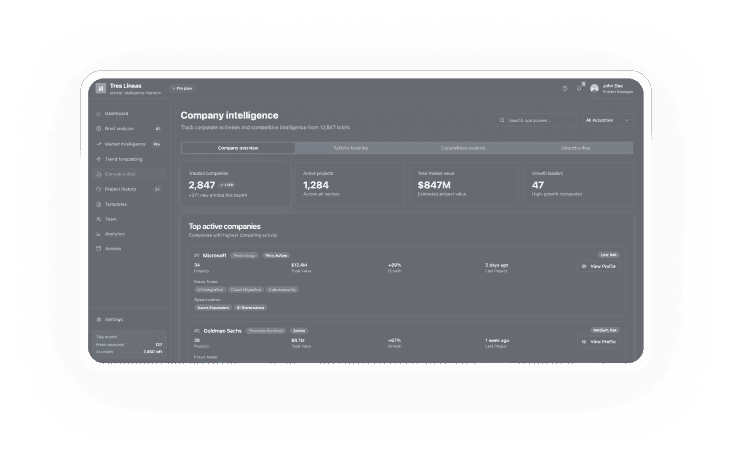The image size is (732, 462).
Task: Click the AI Governance opportunity tag
Action: [x=251, y=308]
